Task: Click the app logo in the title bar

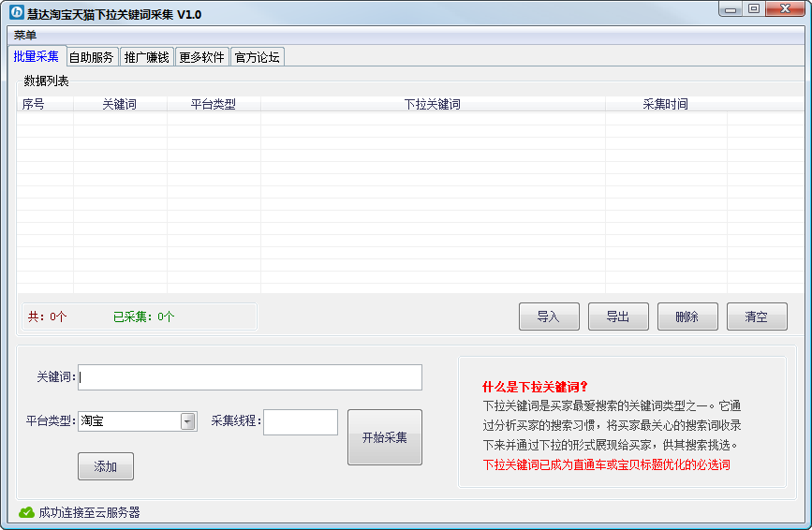Action: click(16, 13)
